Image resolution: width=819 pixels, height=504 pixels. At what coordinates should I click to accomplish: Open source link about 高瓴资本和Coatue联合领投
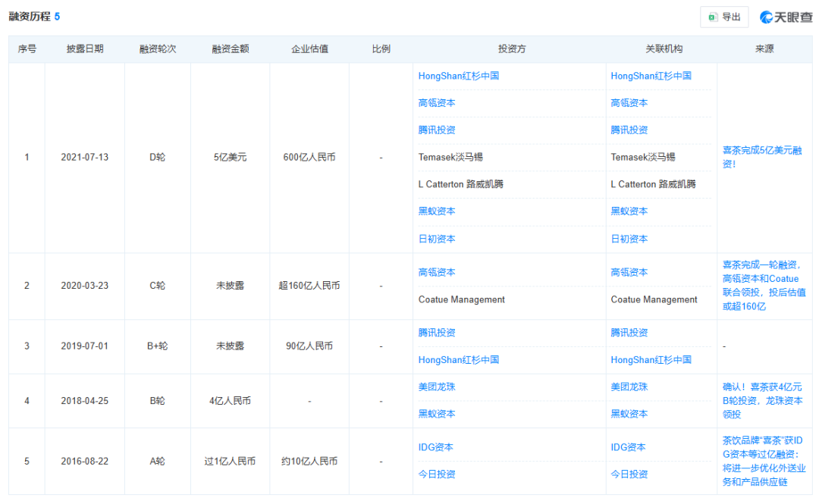764,285
